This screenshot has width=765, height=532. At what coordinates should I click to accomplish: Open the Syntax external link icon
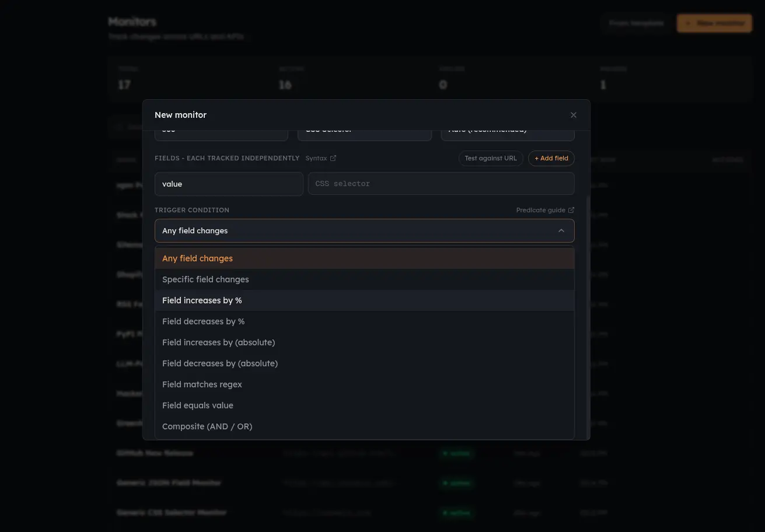[333, 158]
